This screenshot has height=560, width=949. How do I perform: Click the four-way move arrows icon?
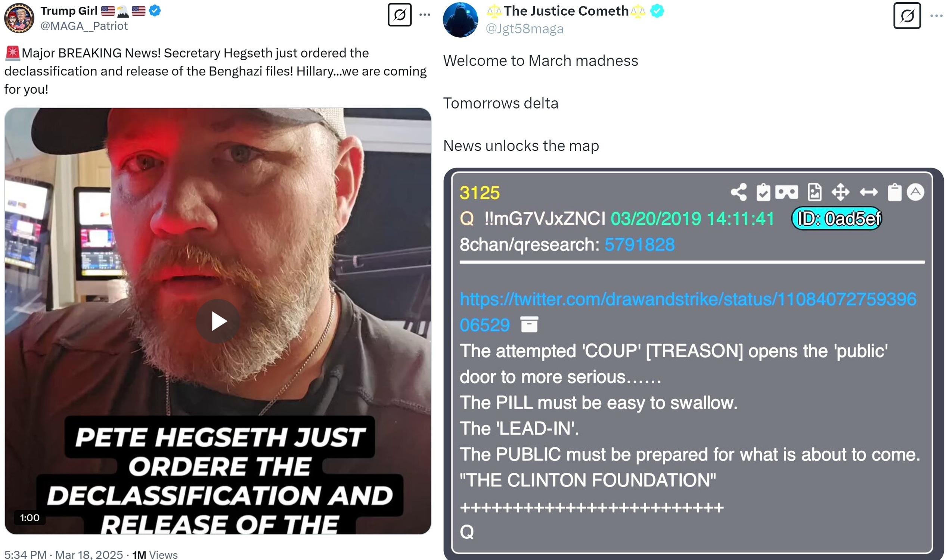[841, 192]
